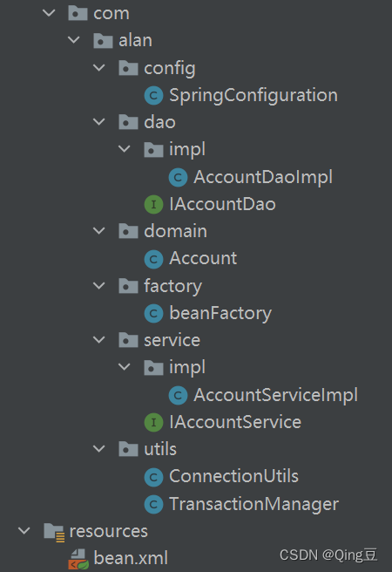Select the service package label
The image size is (392, 572).
[x=172, y=340]
